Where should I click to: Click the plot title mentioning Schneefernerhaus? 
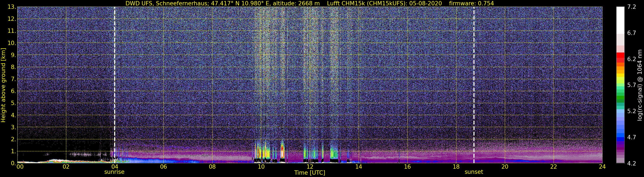coord(309,3)
